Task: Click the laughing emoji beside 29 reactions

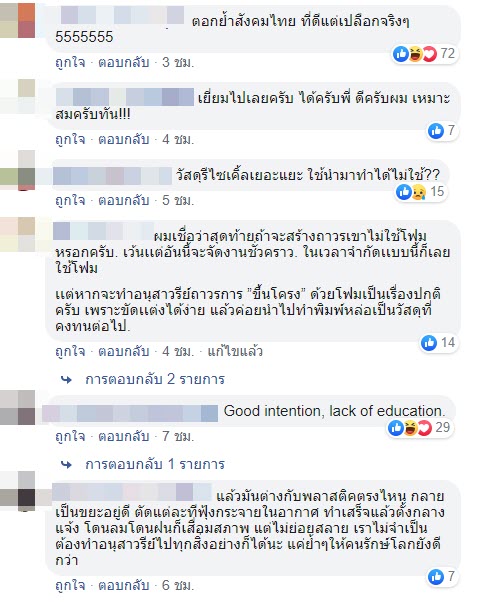Action: 410,428
